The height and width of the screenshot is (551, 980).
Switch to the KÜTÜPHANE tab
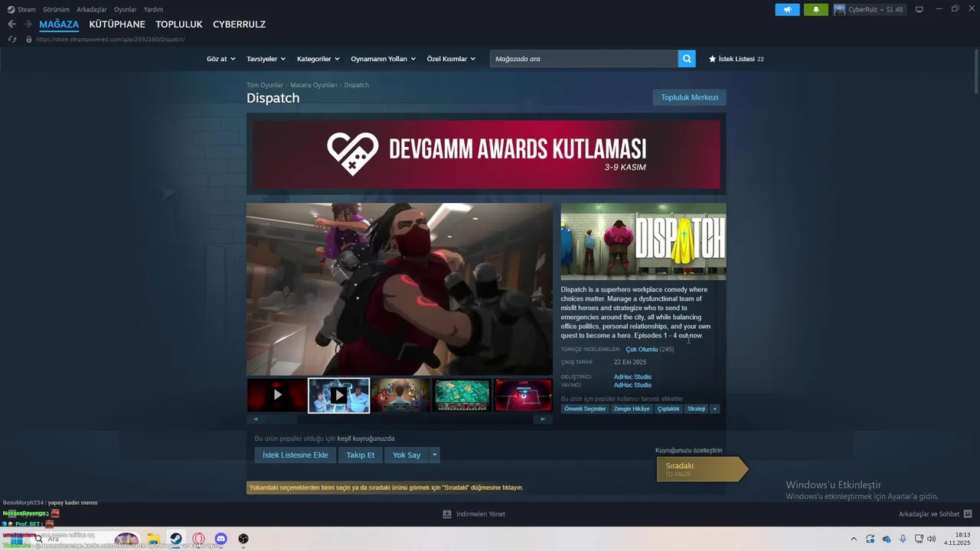117,24
